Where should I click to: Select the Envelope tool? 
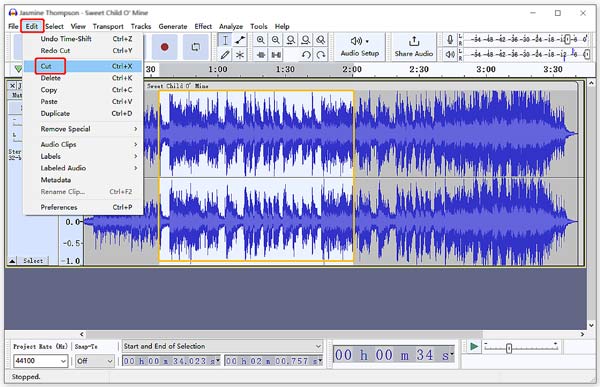click(240, 40)
